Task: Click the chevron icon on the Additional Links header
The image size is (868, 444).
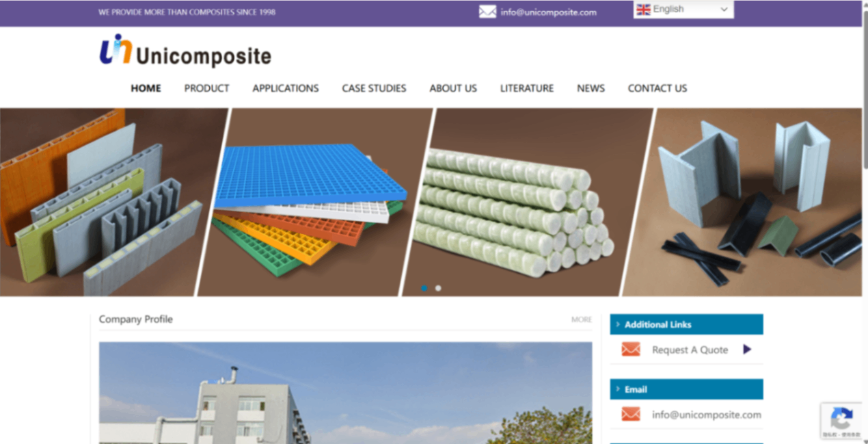Action: 618,324
